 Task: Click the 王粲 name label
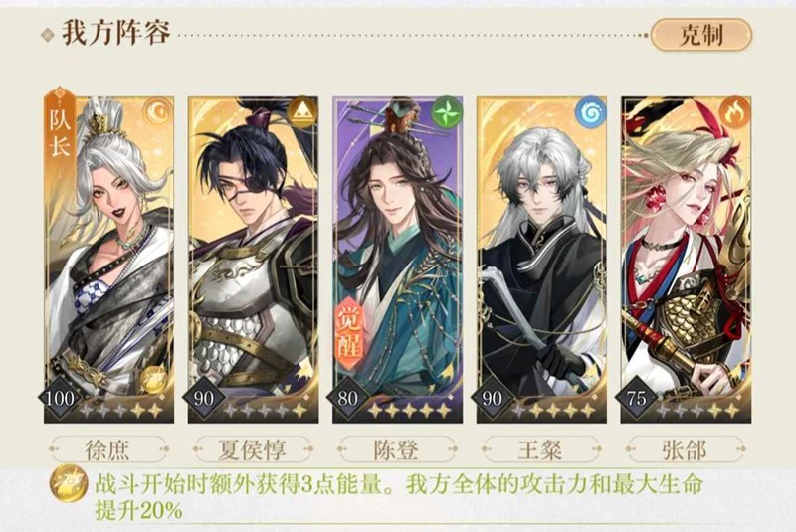[540, 449]
